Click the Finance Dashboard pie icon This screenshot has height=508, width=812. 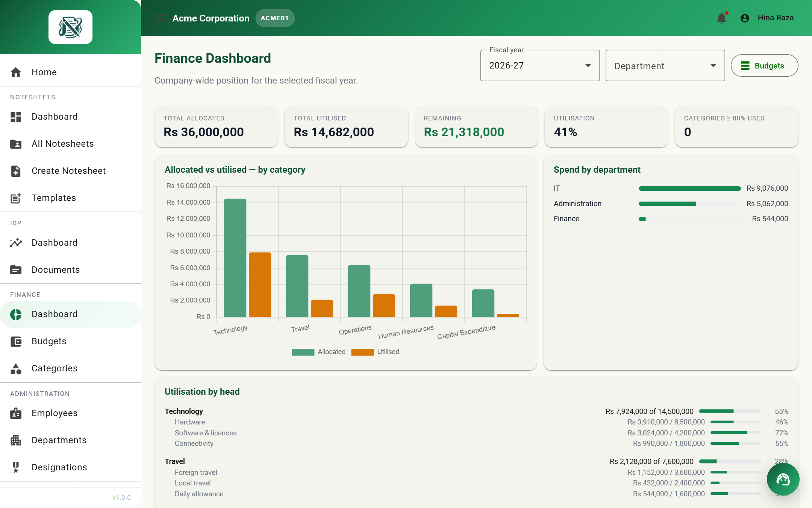click(x=16, y=314)
